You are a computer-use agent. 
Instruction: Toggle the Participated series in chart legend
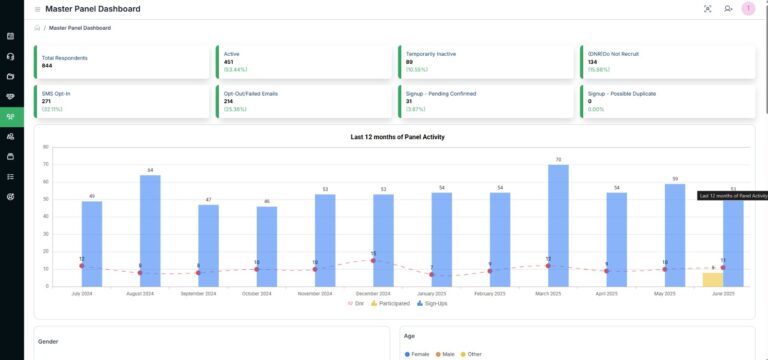coord(390,304)
